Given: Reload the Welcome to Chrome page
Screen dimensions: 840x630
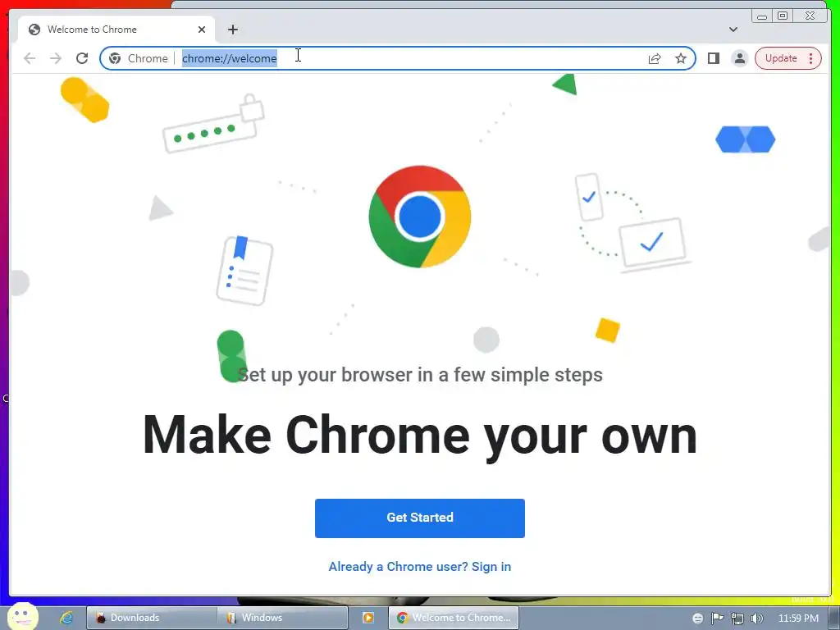Looking at the screenshot, I should click(82, 58).
